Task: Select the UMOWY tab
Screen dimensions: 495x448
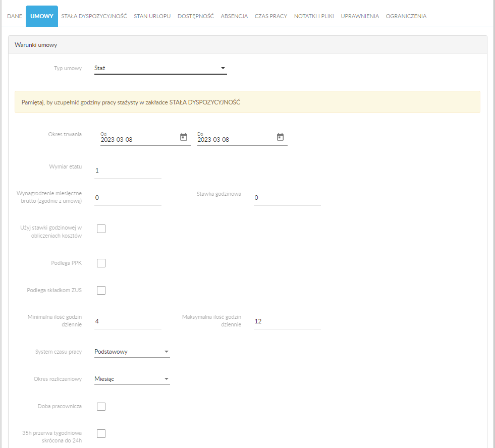Action: click(x=42, y=16)
